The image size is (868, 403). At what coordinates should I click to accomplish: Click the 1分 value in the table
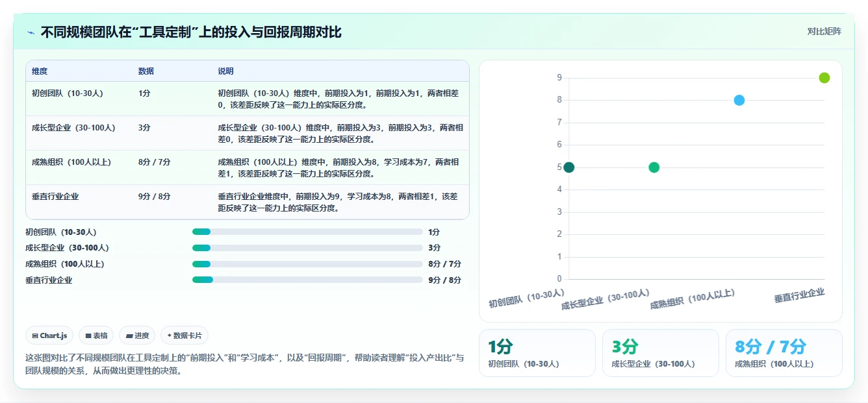(144, 93)
